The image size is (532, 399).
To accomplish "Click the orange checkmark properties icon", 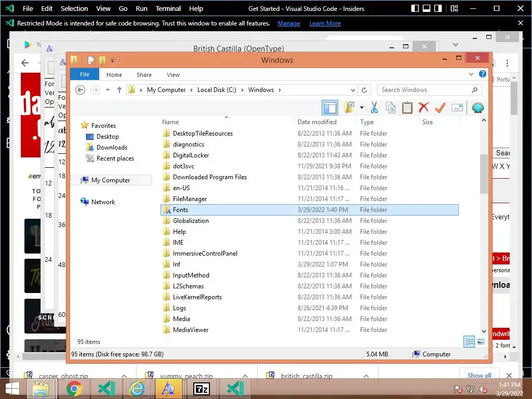I will tap(440, 108).
